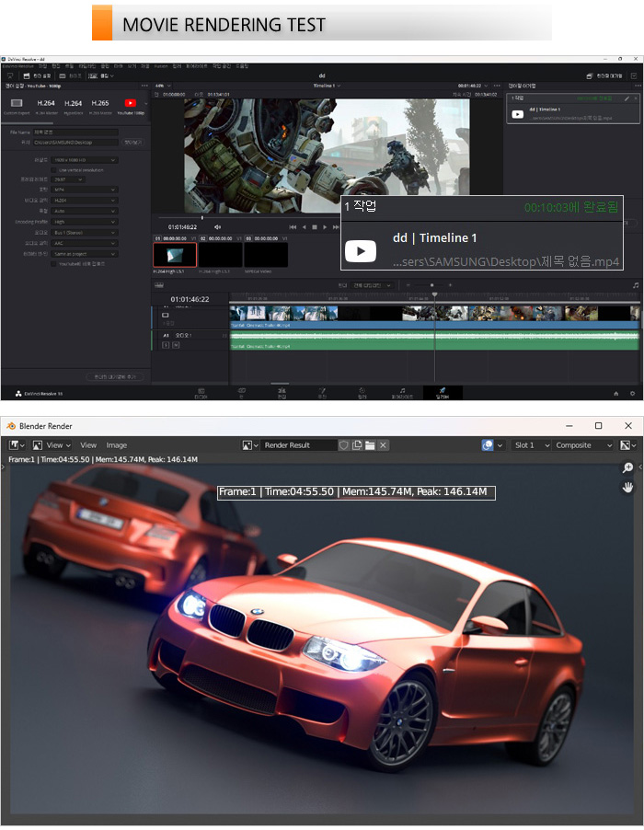Open the Timeline 1 selector above viewer

click(327, 86)
